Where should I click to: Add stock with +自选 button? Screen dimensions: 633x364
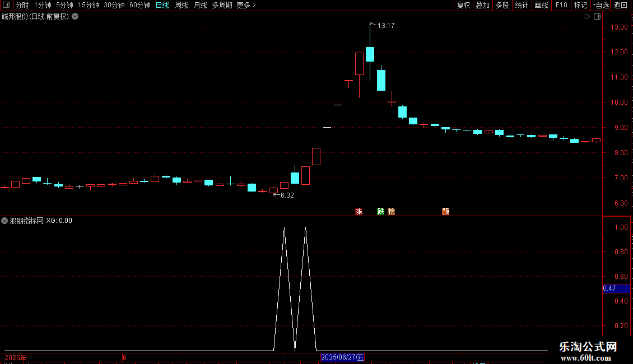click(601, 5)
